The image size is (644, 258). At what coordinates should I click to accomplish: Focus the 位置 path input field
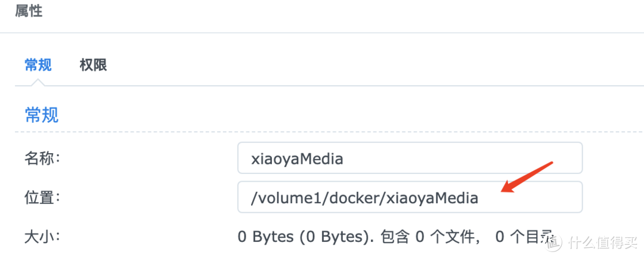[409, 197]
